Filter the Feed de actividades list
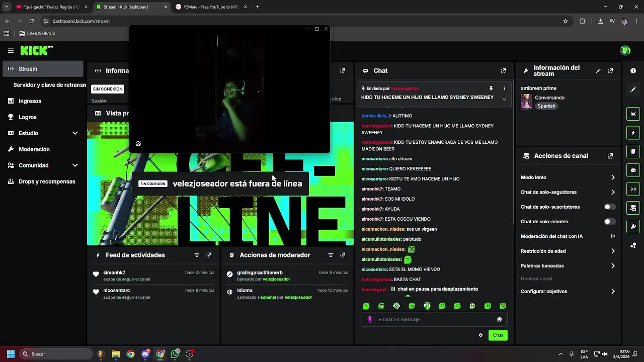The width and height of the screenshot is (644, 362). (x=197, y=255)
